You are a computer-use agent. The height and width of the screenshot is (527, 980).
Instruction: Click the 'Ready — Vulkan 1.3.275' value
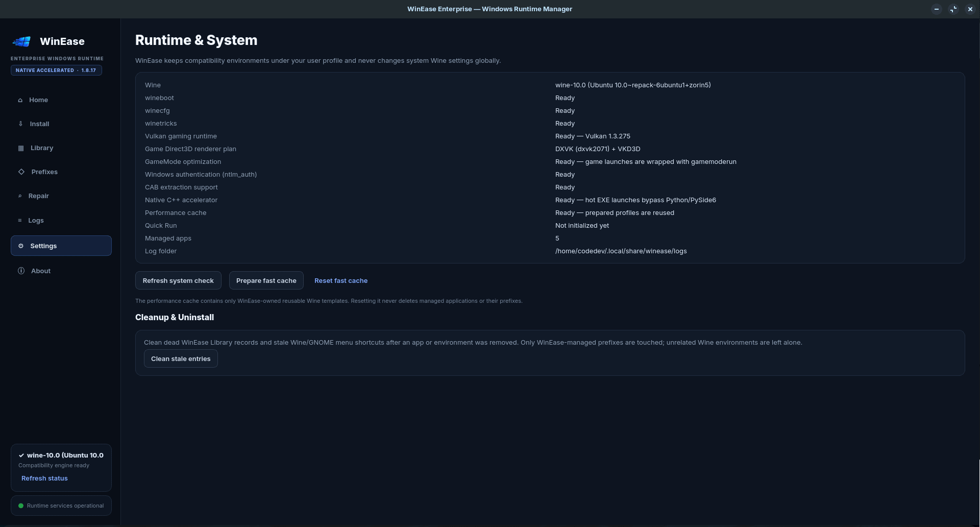(593, 136)
